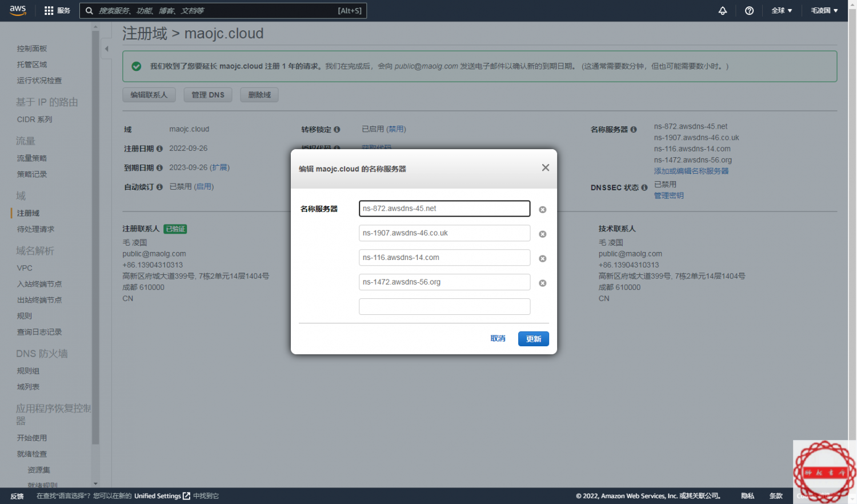The height and width of the screenshot is (504, 857).
Task: Open the global region dropdown
Action: tap(782, 10)
